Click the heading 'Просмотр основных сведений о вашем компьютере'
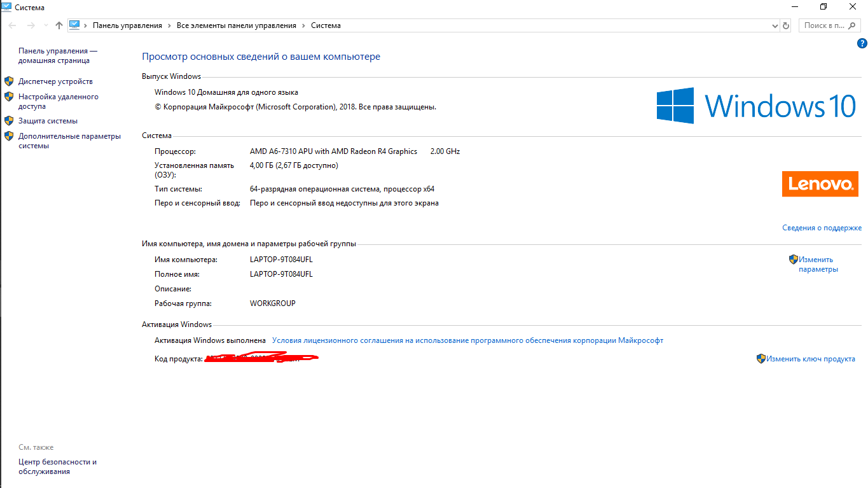Screen dimensions: 868x488 [x=261, y=57]
